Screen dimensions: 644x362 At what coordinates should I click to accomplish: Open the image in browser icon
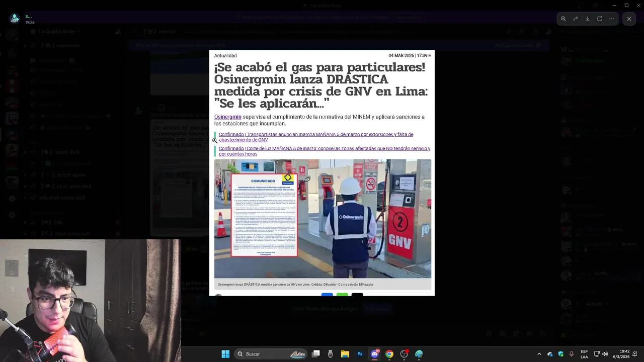[600, 19]
